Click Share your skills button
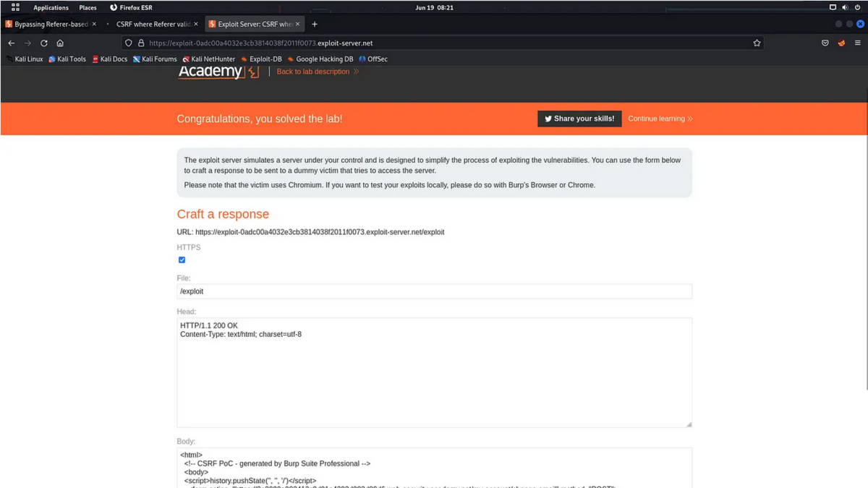 click(579, 119)
